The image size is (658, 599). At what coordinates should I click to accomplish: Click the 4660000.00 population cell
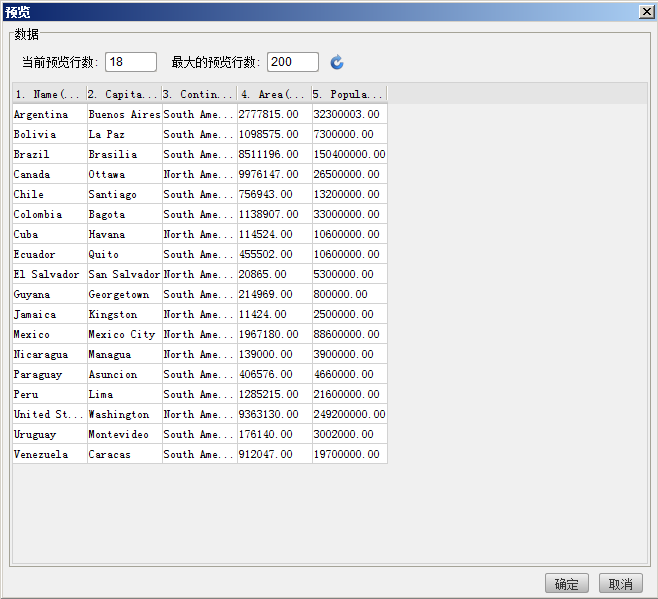(350, 374)
